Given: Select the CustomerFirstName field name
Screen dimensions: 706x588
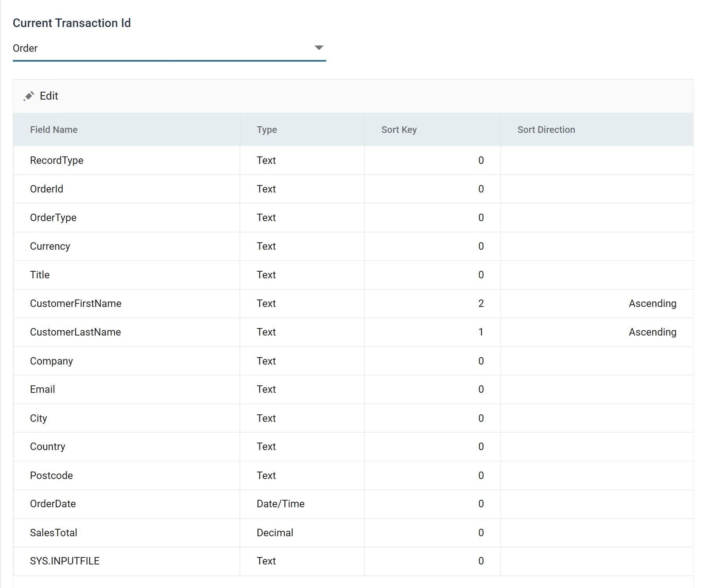Looking at the screenshot, I should [76, 303].
